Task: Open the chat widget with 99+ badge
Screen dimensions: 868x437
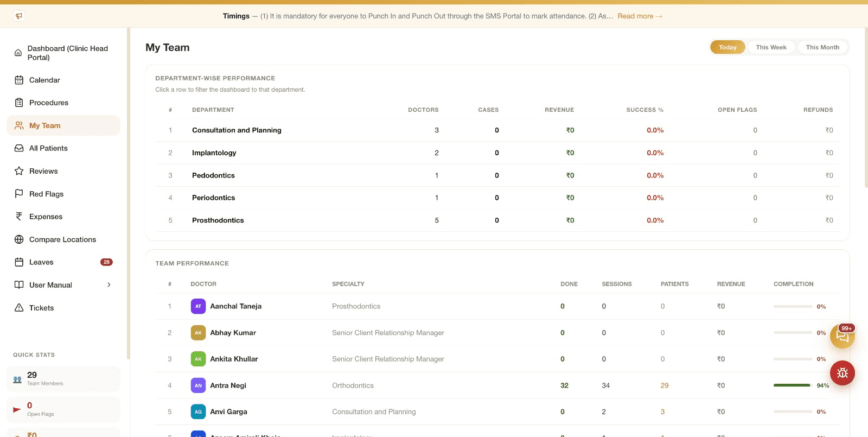Action: click(x=843, y=336)
